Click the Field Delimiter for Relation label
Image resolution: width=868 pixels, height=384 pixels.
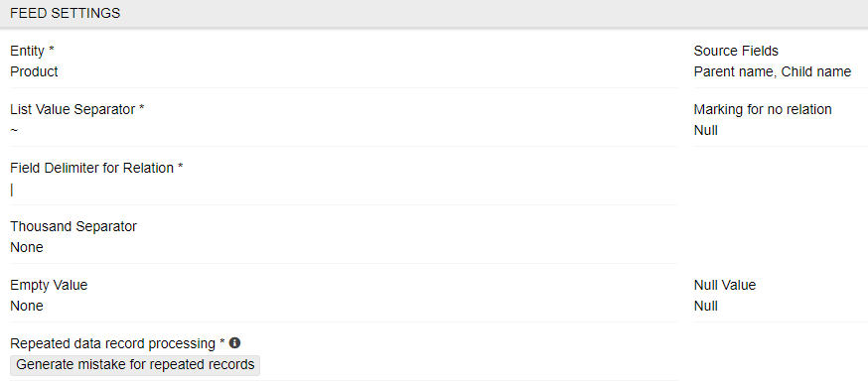97,169
